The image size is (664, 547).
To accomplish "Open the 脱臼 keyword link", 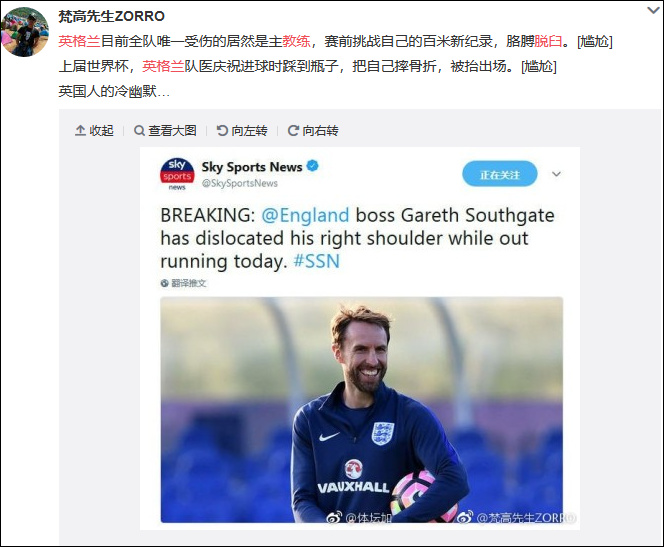I will (x=548, y=41).
